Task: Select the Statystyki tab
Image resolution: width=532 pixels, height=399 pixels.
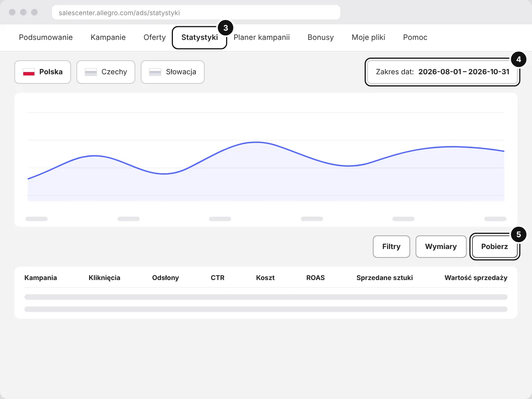Action: click(199, 37)
